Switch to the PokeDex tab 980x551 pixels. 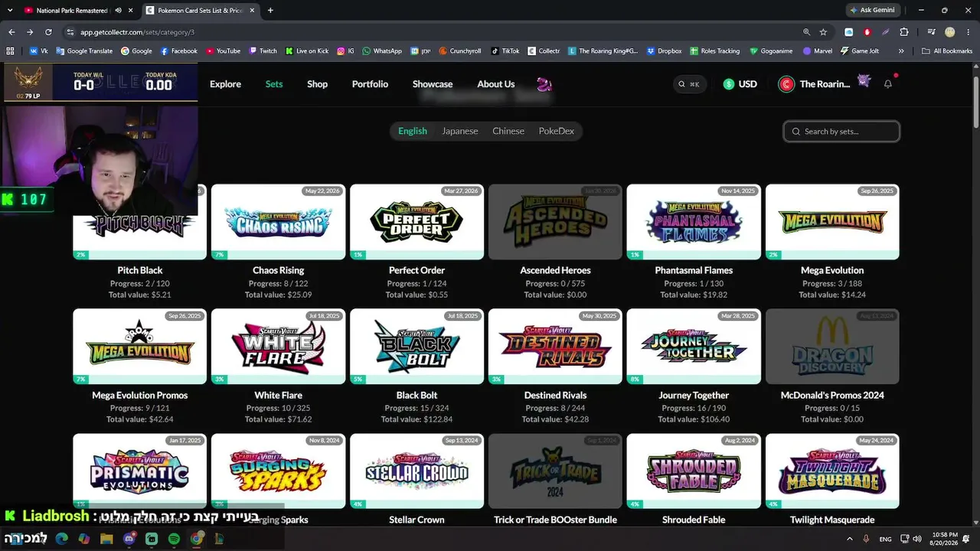coord(556,131)
